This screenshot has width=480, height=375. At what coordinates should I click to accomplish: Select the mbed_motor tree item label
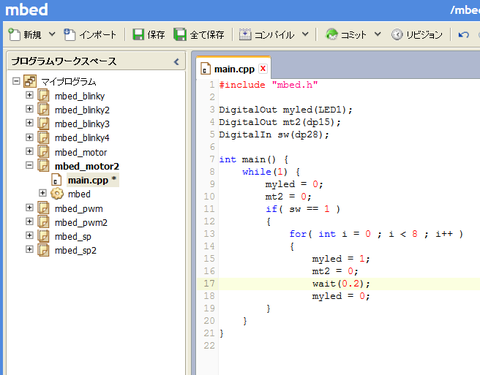tap(81, 152)
